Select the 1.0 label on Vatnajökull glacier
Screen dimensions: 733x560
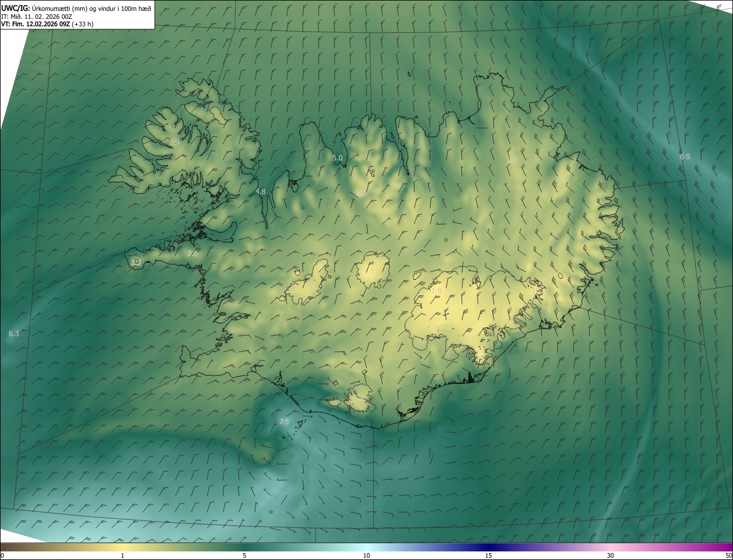pos(436,291)
